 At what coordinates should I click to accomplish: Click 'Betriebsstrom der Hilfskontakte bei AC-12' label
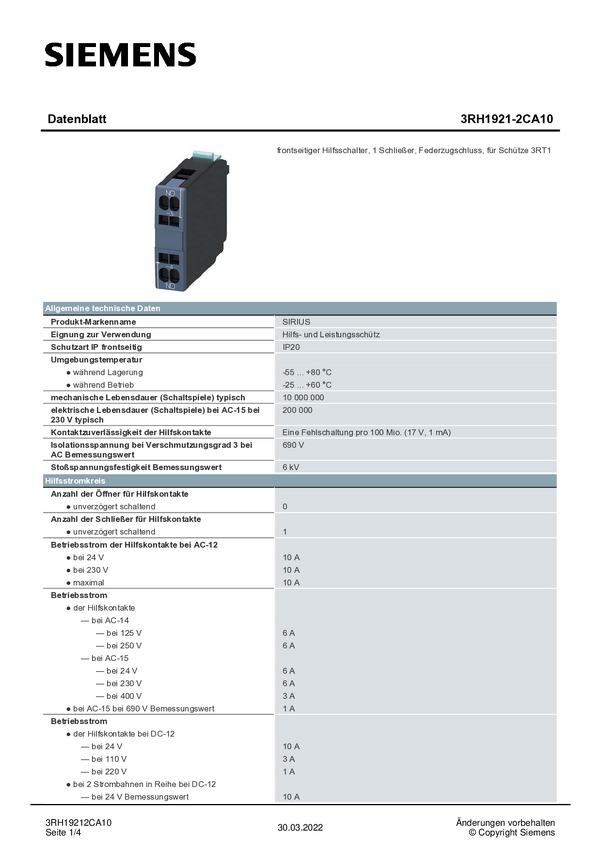(134, 545)
